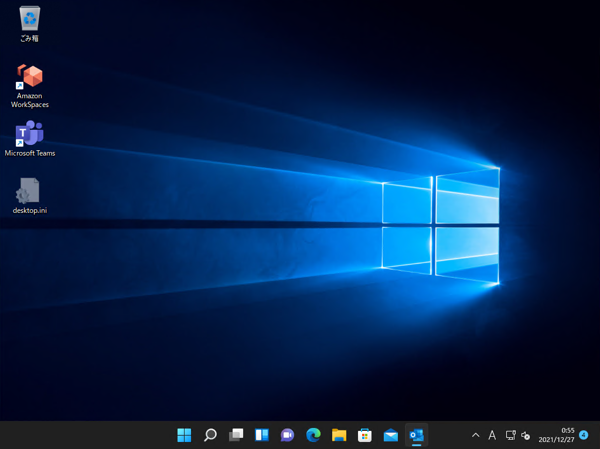Click the IME input mode indicator A
The image size is (600, 449).
(x=492, y=435)
